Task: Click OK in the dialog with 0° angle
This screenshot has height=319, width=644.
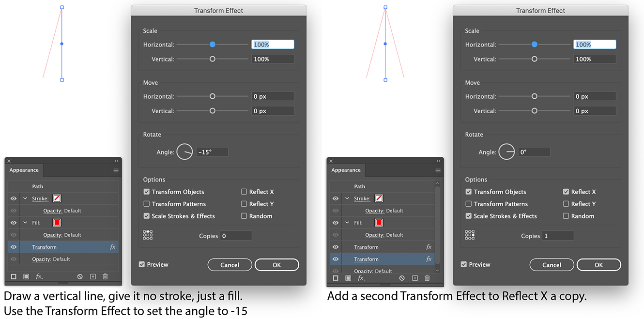Action: [x=599, y=265]
